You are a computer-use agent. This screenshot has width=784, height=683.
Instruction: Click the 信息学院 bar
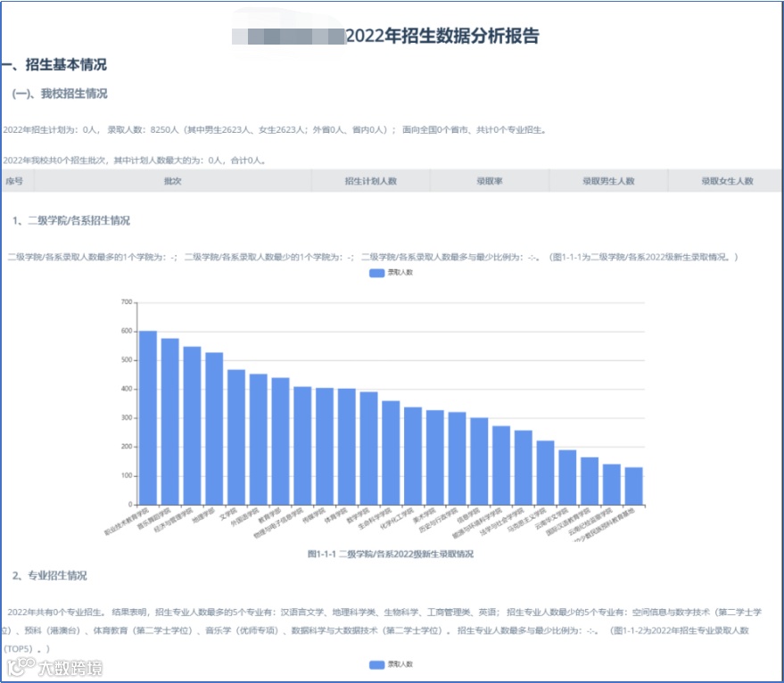pyautogui.click(x=479, y=461)
